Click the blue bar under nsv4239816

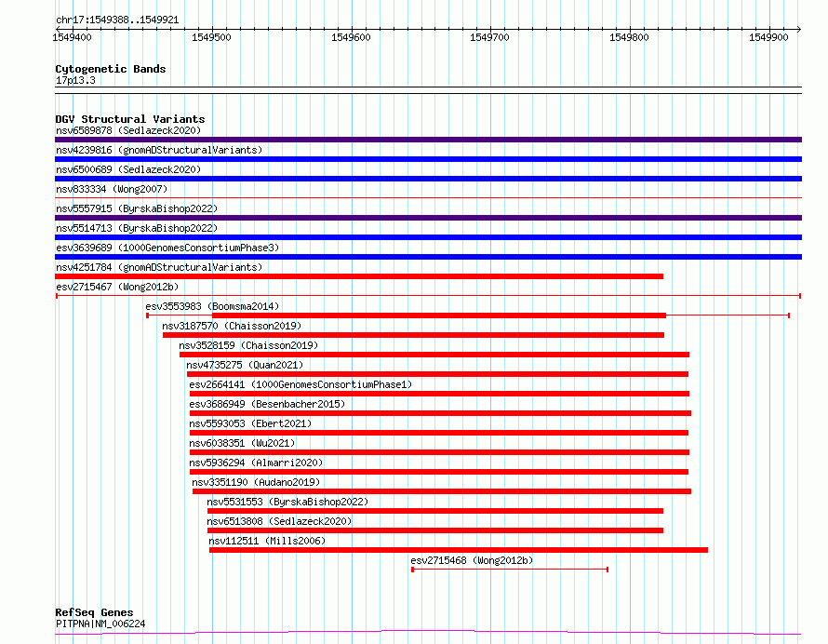click(428, 159)
